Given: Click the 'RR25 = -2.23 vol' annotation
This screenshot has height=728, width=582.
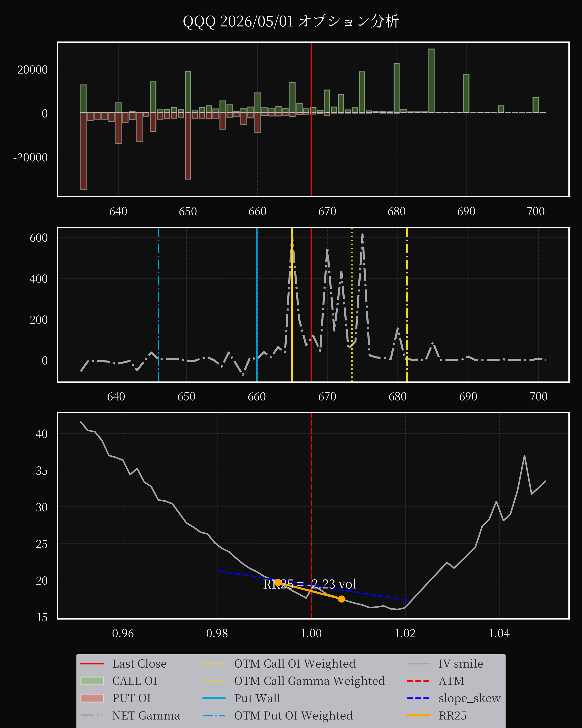Looking at the screenshot, I should tap(310, 584).
